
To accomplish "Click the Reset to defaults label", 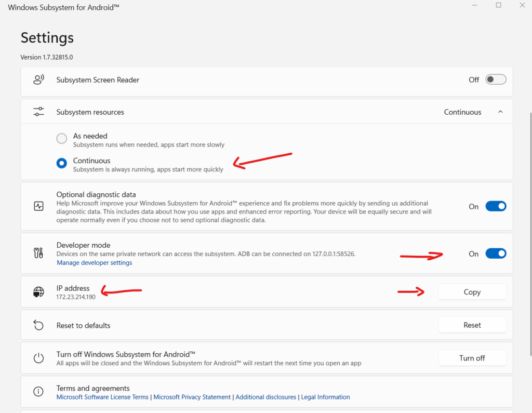I will pos(84,325).
